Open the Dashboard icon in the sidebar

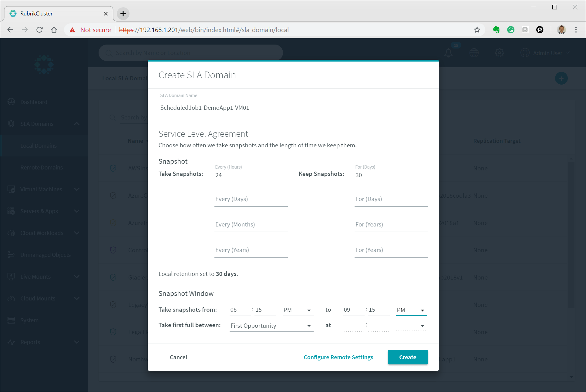click(12, 102)
